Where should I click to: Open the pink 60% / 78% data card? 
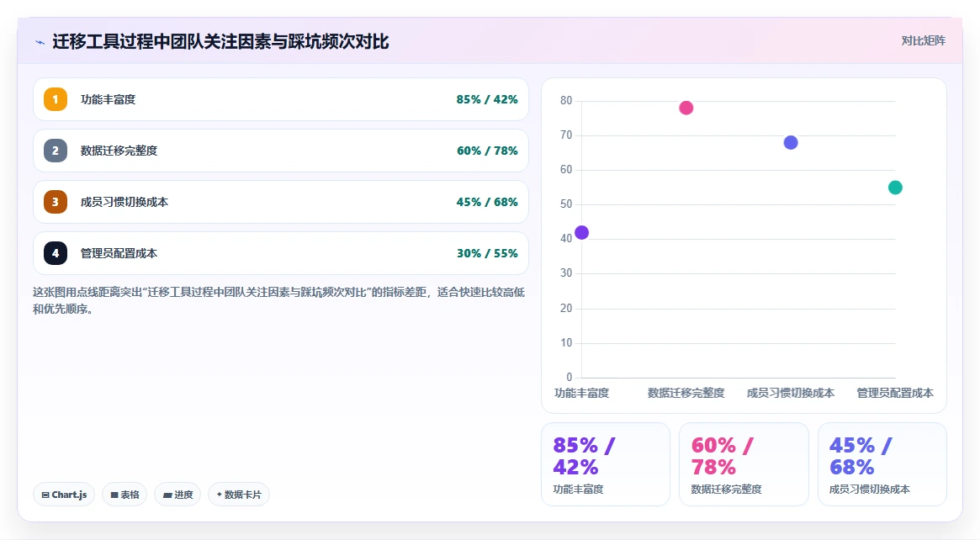coord(744,464)
